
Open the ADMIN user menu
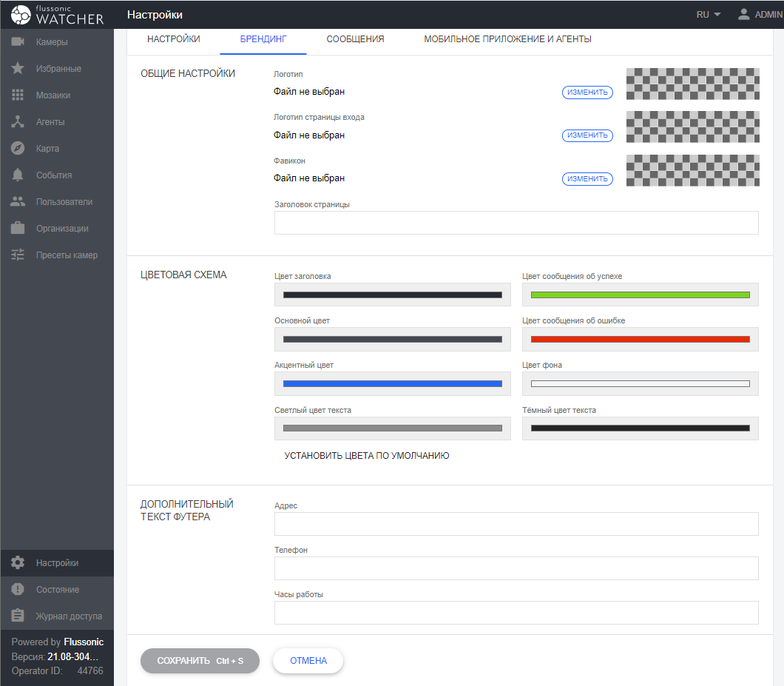[760, 15]
